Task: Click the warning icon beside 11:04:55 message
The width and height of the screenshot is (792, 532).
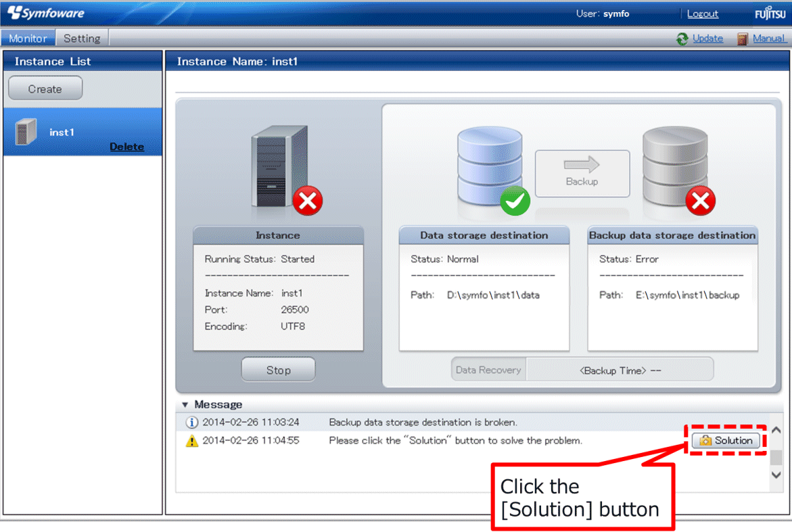Action: [192, 441]
